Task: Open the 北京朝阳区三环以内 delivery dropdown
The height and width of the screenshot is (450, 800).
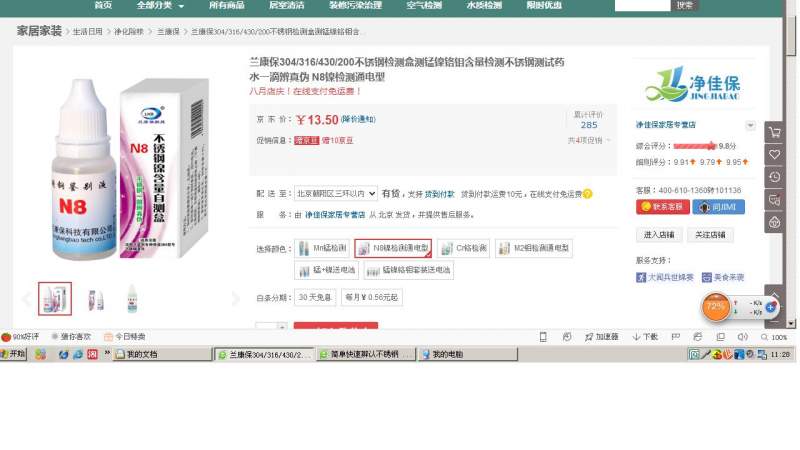Action: [x=336, y=194]
